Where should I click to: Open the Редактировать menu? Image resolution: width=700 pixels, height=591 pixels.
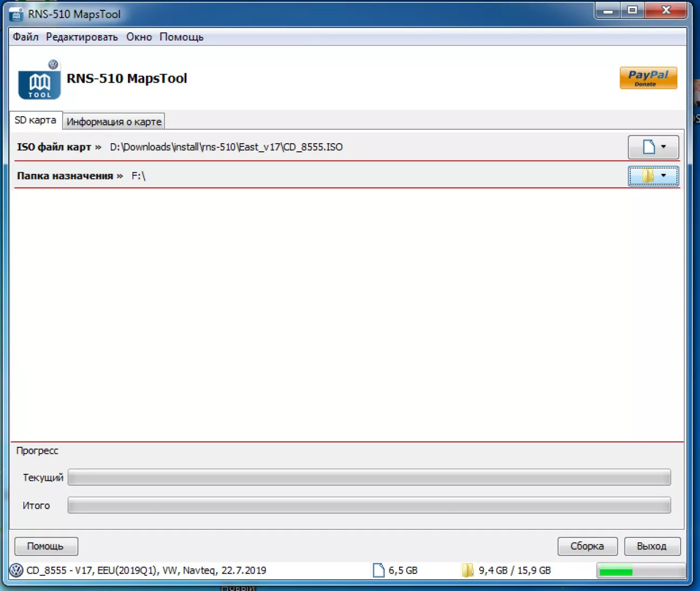[x=82, y=37]
